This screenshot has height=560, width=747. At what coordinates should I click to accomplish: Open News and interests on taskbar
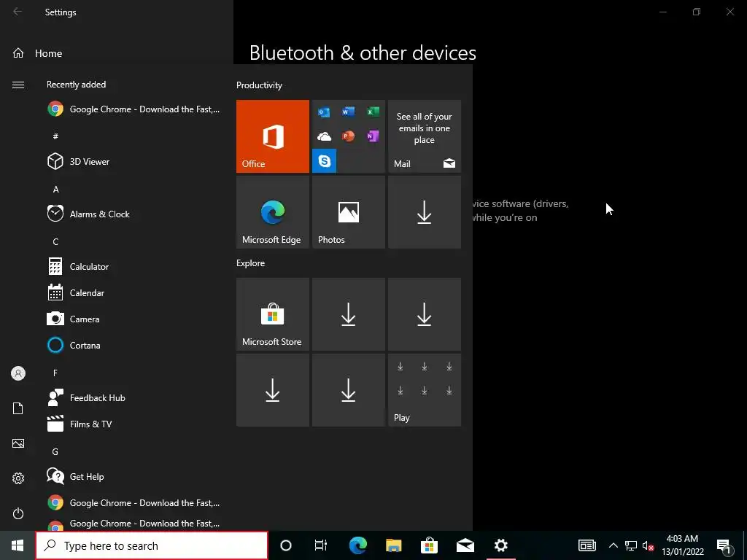(587, 545)
